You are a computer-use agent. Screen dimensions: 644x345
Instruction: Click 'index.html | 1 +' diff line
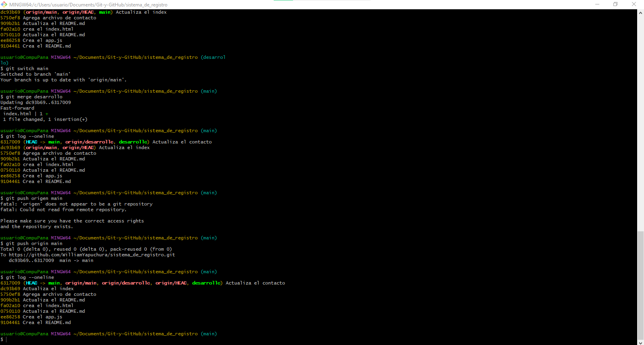point(26,114)
